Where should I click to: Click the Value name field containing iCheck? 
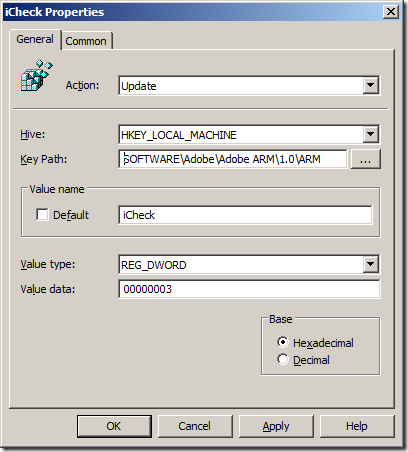pos(245,215)
